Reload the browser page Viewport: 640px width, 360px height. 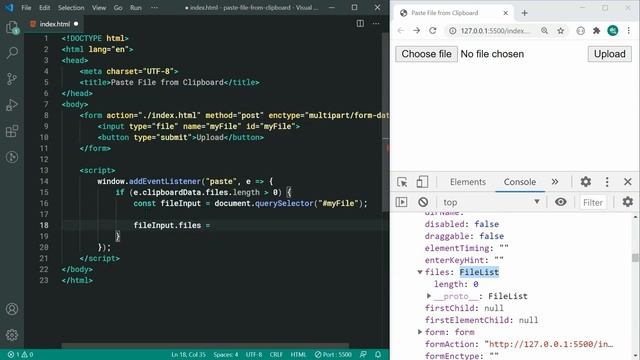click(433, 31)
